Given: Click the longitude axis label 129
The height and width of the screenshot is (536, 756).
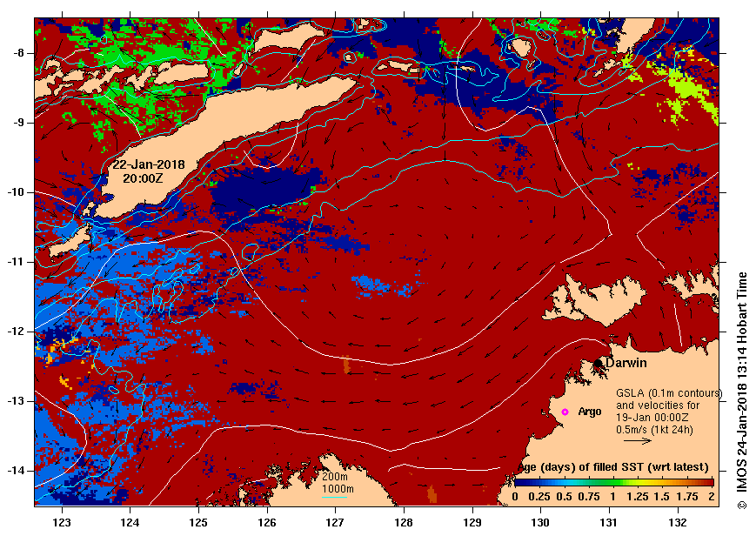Looking at the screenshot, I should pyautogui.click(x=472, y=522).
